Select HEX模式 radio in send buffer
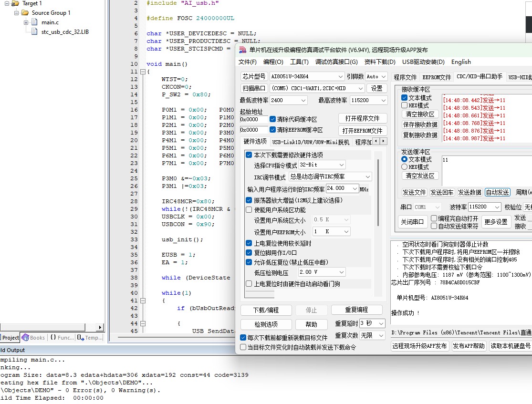This screenshot has height=404, width=532. pos(404,167)
